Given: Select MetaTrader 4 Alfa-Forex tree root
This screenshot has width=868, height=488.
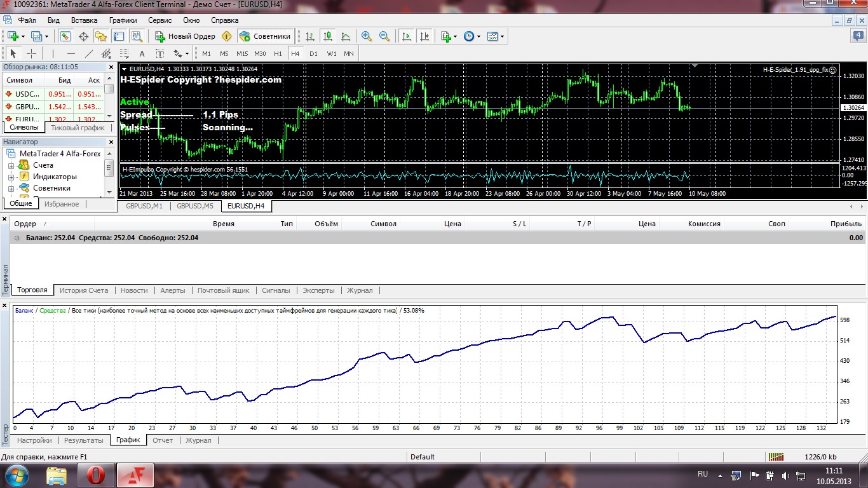Looking at the screenshot, I should tap(60, 154).
